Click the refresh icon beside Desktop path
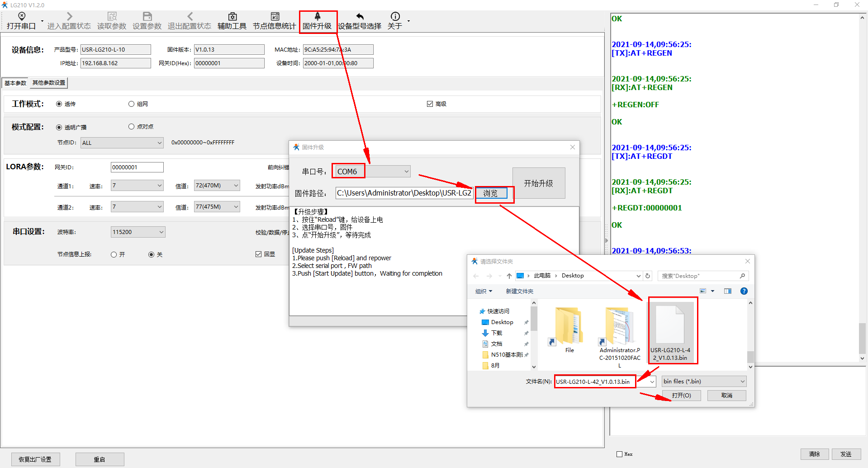 [x=648, y=276]
